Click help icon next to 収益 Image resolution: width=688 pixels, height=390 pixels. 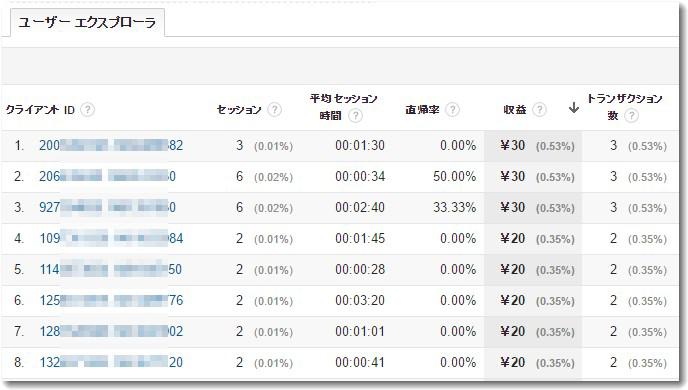point(539,109)
